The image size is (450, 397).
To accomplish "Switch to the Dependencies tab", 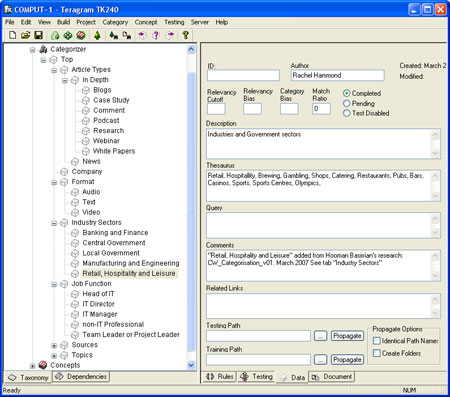I will 81,377.
